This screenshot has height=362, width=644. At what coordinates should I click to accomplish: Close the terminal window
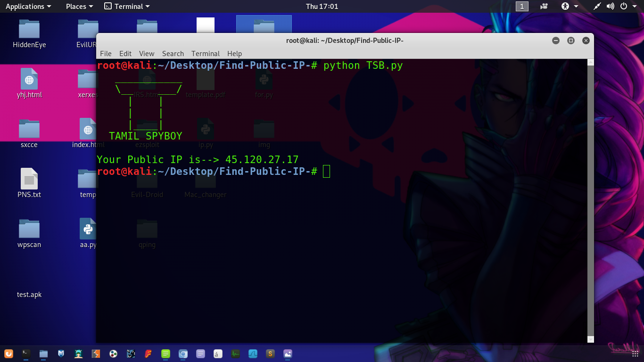586,41
